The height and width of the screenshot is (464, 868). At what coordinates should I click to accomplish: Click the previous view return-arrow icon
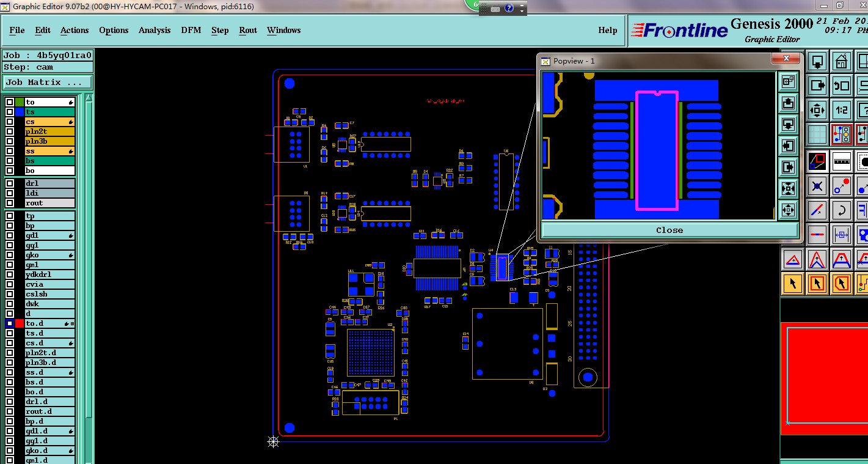(842, 86)
